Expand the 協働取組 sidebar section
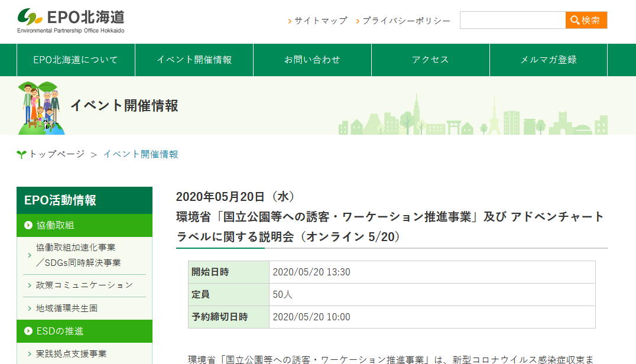 tap(56, 225)
